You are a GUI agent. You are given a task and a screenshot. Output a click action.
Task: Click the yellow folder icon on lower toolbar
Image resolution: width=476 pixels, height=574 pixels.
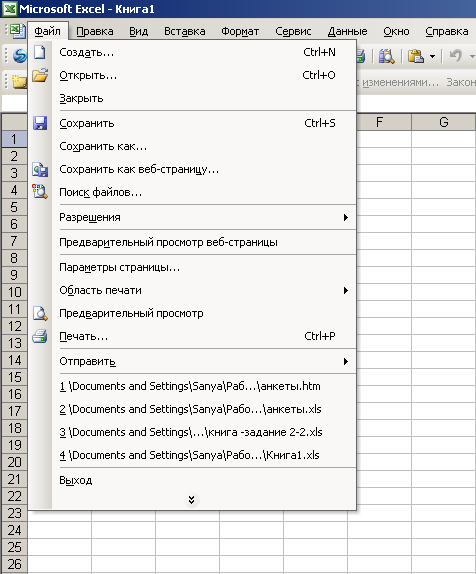coord(19,81)
